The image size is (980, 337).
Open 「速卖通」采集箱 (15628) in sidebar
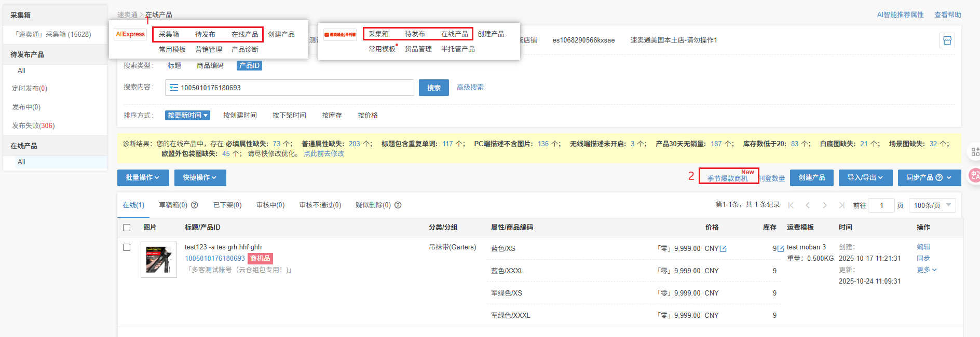click(x=52, y=34)
